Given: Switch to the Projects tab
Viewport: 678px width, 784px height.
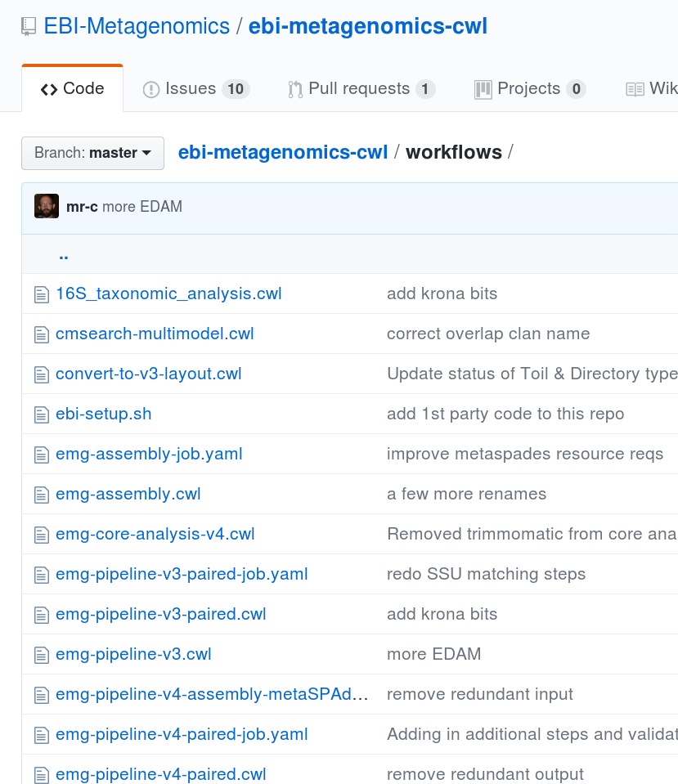Looking at the screenshot, I should point(530,88).
